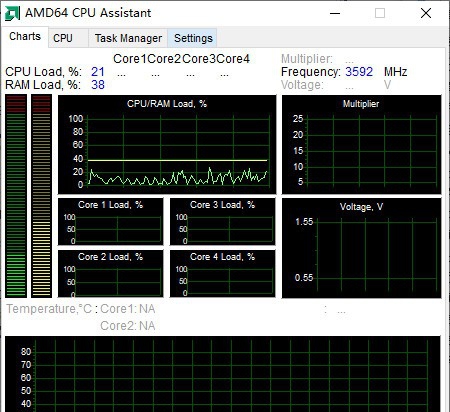Image resolution: width=450 pixels, height=412 pixels.
Task: Click the Core 2 Load chart
Action: point(111,274)
